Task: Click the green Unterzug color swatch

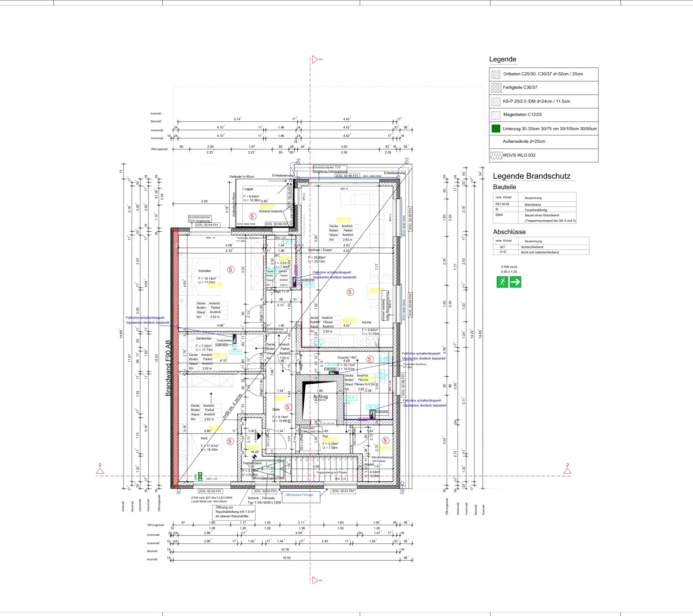Action: click(496, 129)
